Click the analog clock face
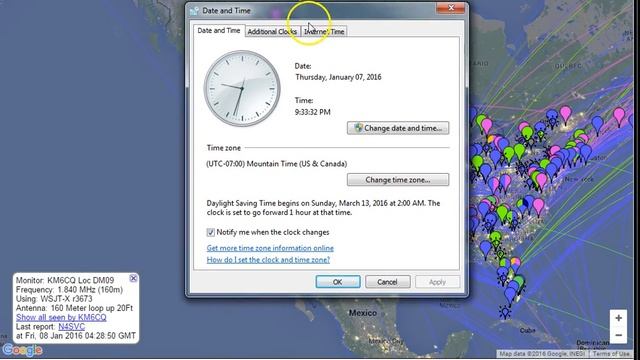Viewport: 640px width, 360px height. point(242,88)
